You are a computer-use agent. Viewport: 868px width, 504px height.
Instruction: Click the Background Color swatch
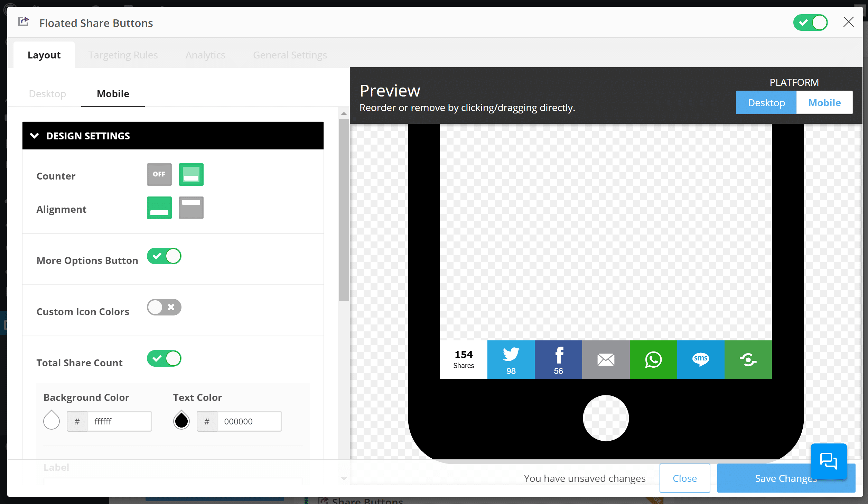click(x=52, y=420)
